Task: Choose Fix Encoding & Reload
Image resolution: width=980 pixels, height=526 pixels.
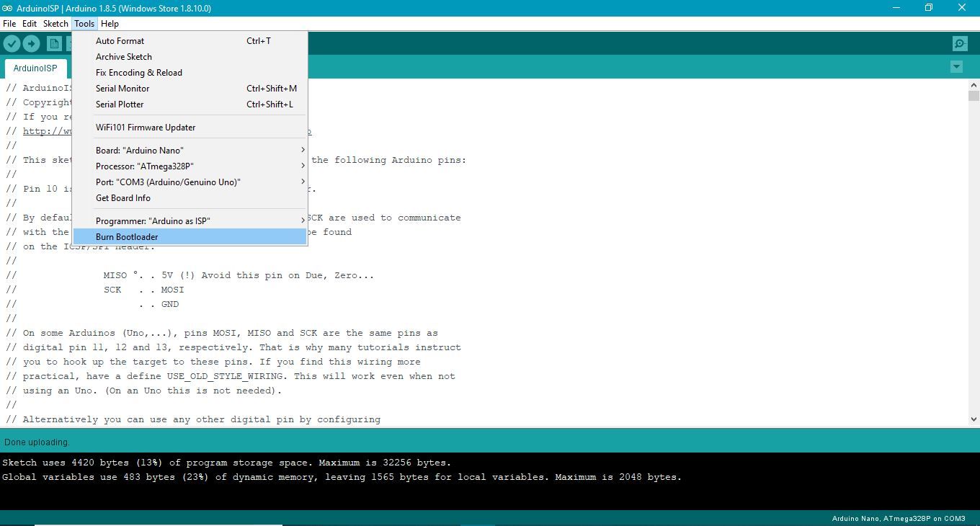Action: click(x=138, y=72)
